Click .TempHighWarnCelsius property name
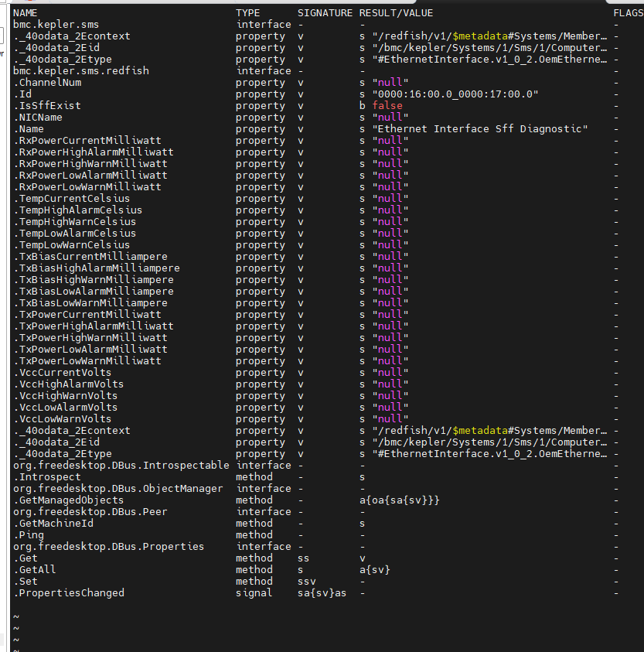 point(74,222)
